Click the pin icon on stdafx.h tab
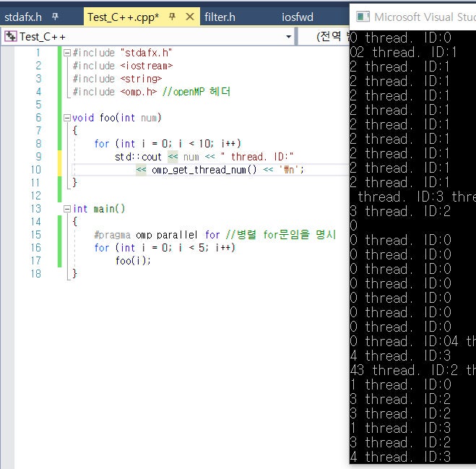Image resolution: width=476 pixels, height=469 pixels. 55,16
